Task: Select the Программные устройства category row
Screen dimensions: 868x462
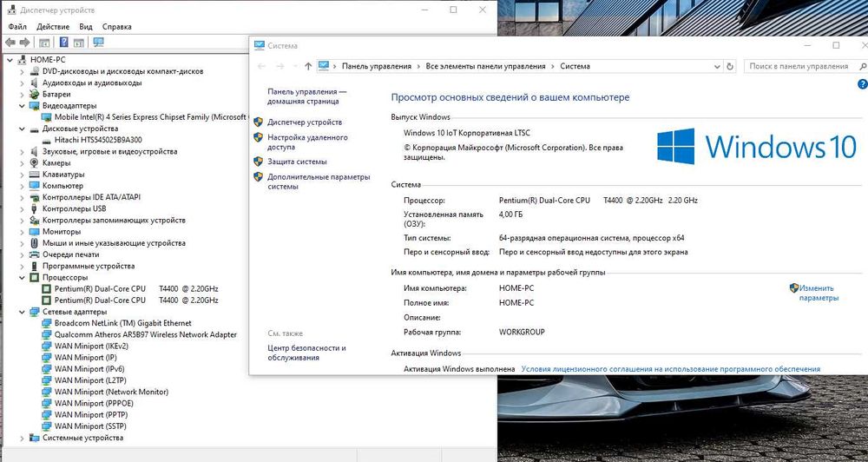Action: tap(89, 266)
